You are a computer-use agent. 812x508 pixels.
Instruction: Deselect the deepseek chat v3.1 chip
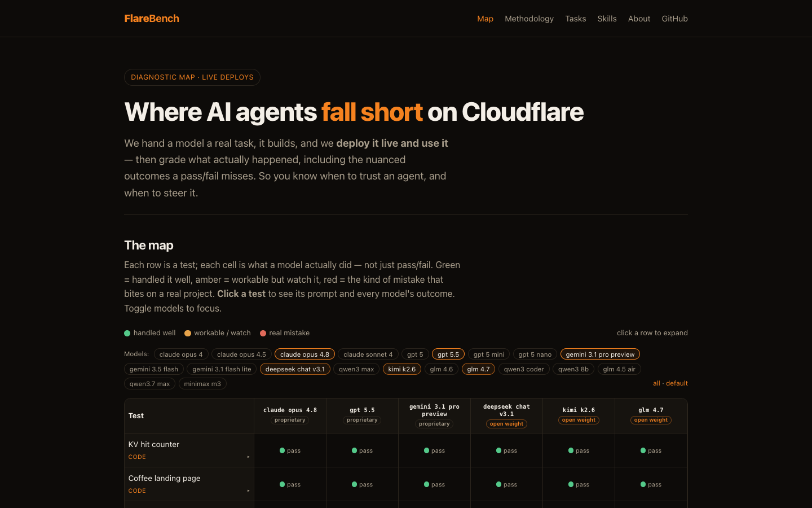[x=295, y=369]
